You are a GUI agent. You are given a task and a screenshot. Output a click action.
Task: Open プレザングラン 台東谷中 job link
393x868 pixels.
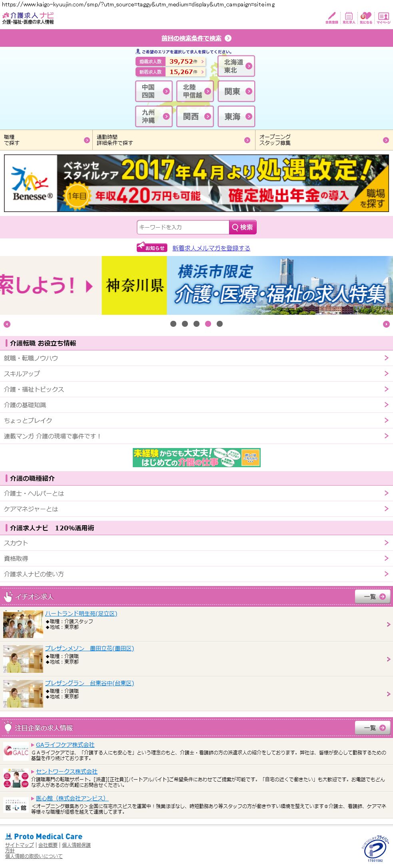tap(89, 683)
